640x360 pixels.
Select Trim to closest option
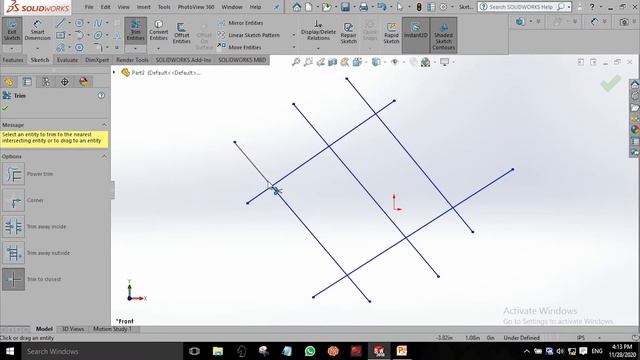pos(13,279)
